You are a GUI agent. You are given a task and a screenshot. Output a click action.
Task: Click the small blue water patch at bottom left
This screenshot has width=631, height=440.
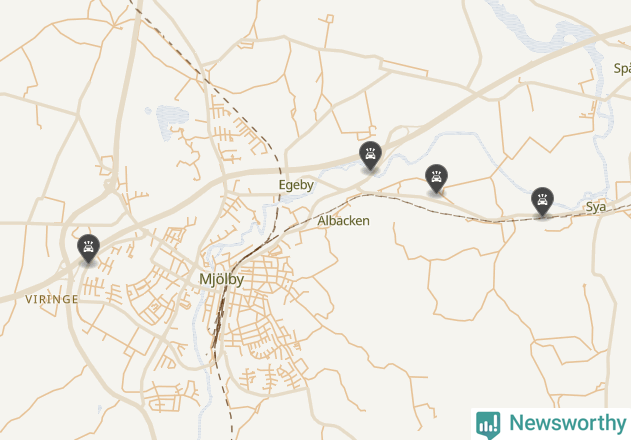(x=100, y=409)
